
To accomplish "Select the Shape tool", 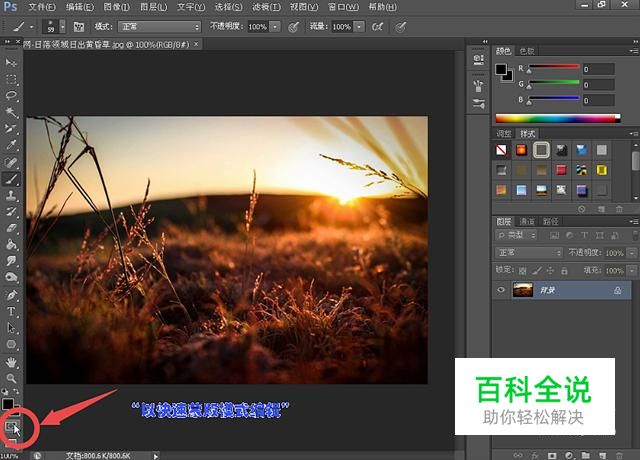I will click(x=11, y=344).
